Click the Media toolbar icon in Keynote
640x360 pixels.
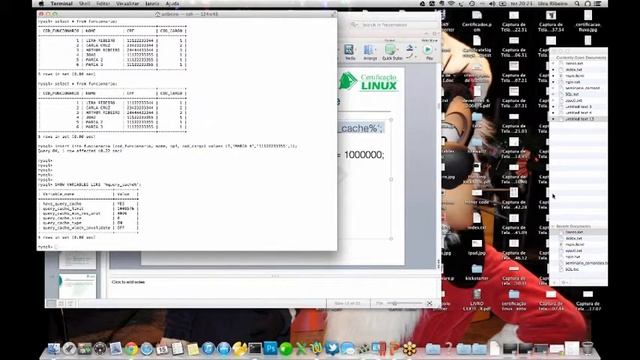click(349, 52)
